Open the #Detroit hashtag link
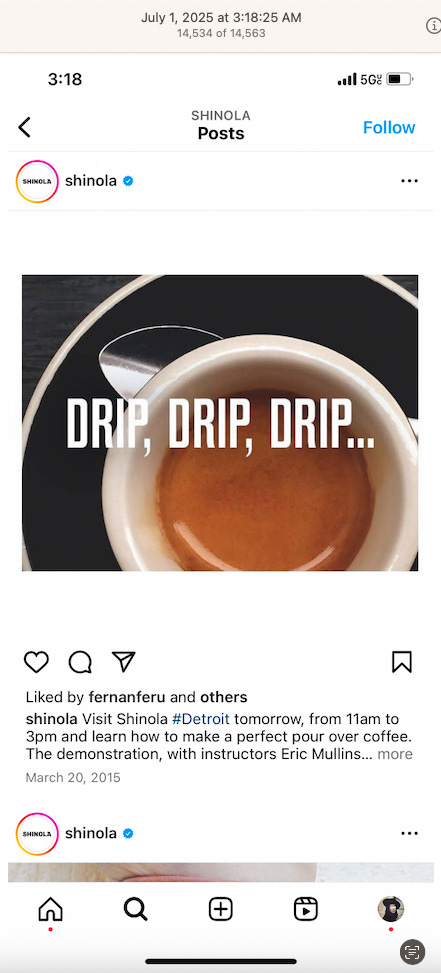 [x=201, y=719]
